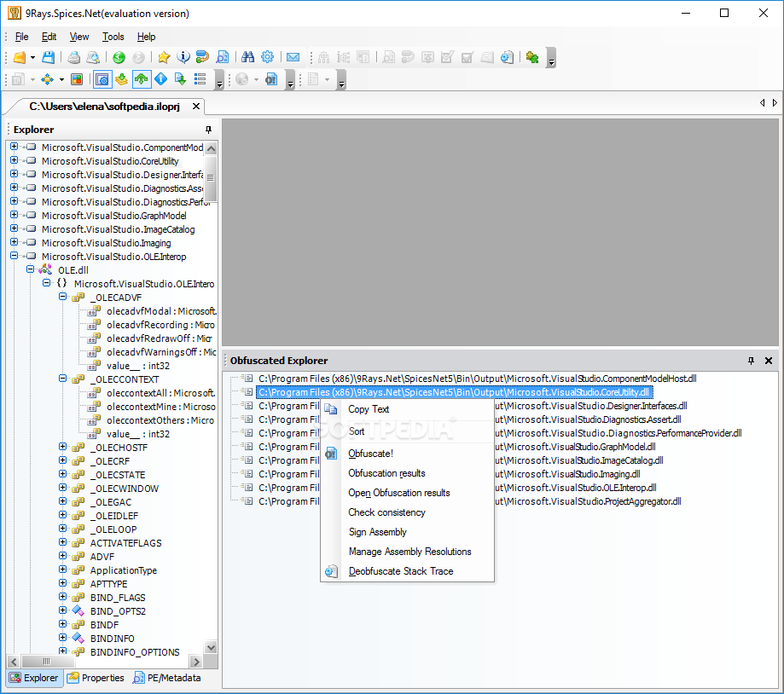
Task: Open dropdown arrow next to four-arrows icon
Action: click(61, 79)
